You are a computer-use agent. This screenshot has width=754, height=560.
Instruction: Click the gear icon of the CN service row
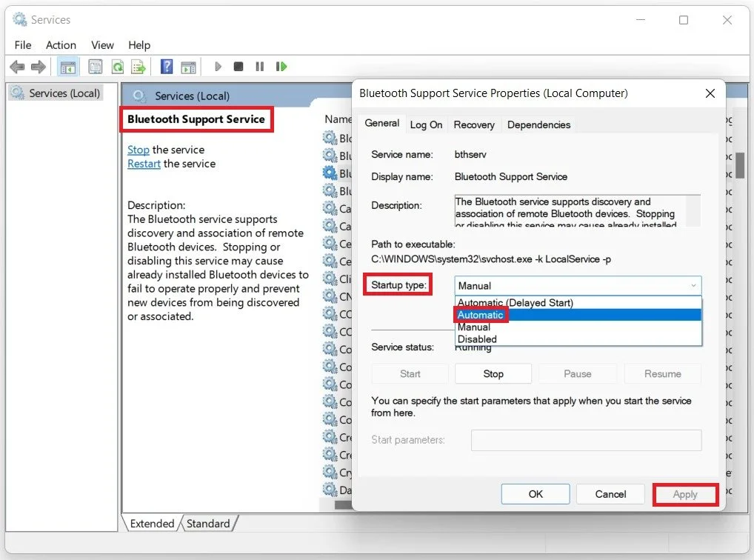click(x=330, y=296)
